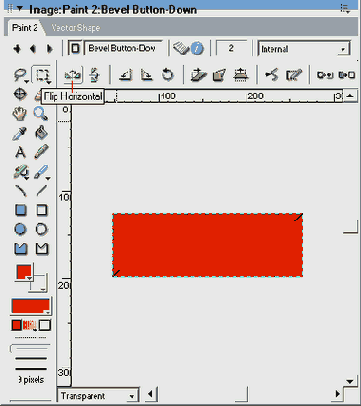Viewport: 361px width, 406px height.
Task: Select the Filled Rectangle tool
Action: coord(21,210)
